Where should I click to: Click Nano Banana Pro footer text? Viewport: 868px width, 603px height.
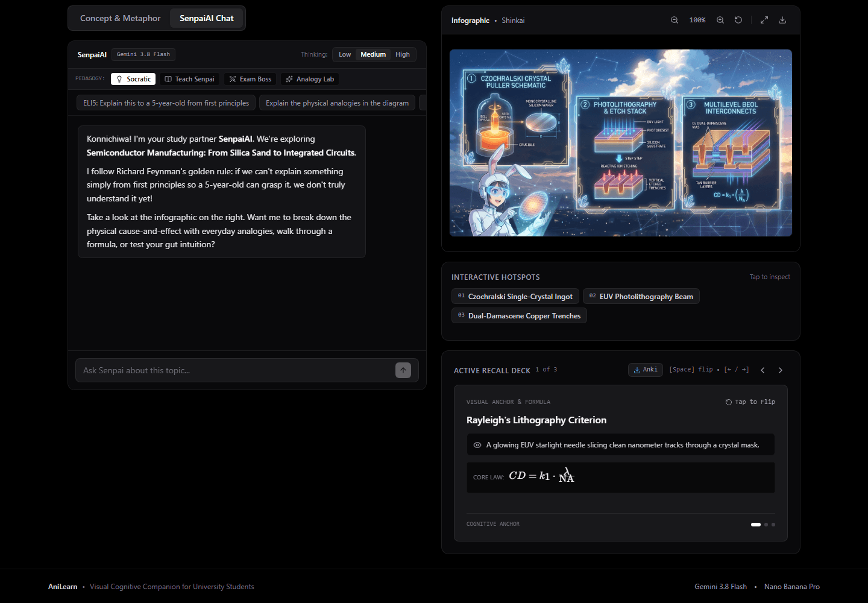click(792, 587)
